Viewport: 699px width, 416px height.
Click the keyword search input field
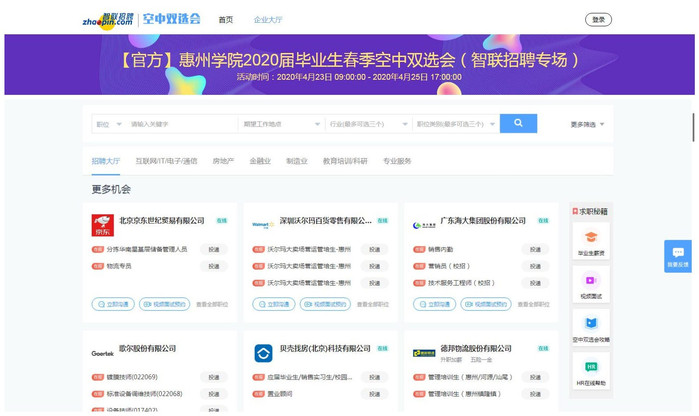tap(180, 124)
